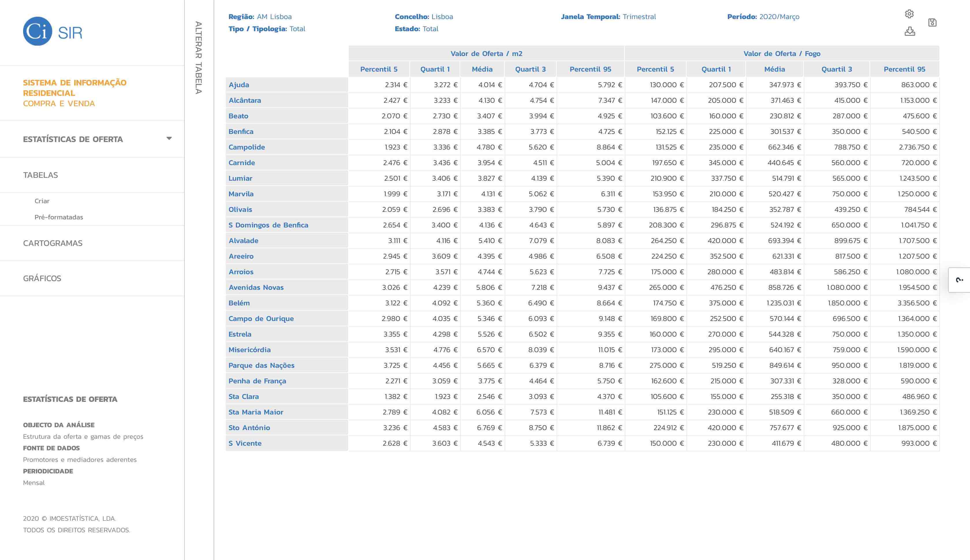Click the save floppy disk icon
This screenshot has width=970, height=560.
(x=932, y=23)
